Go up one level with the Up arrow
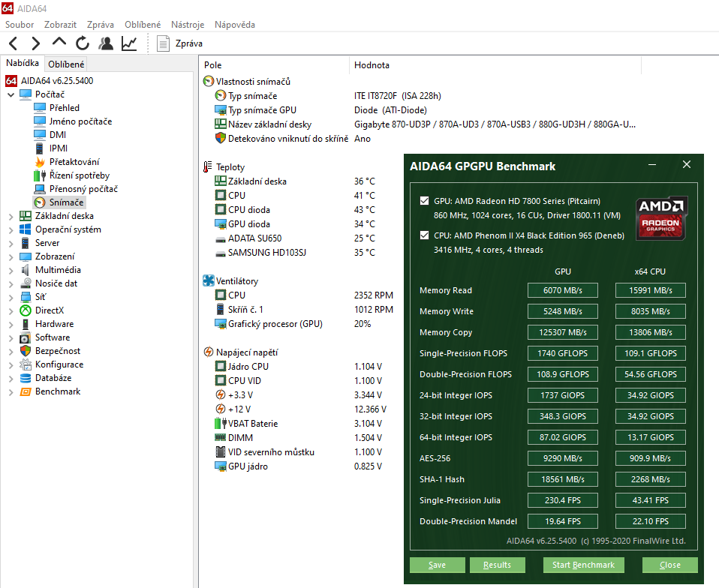 59,43
